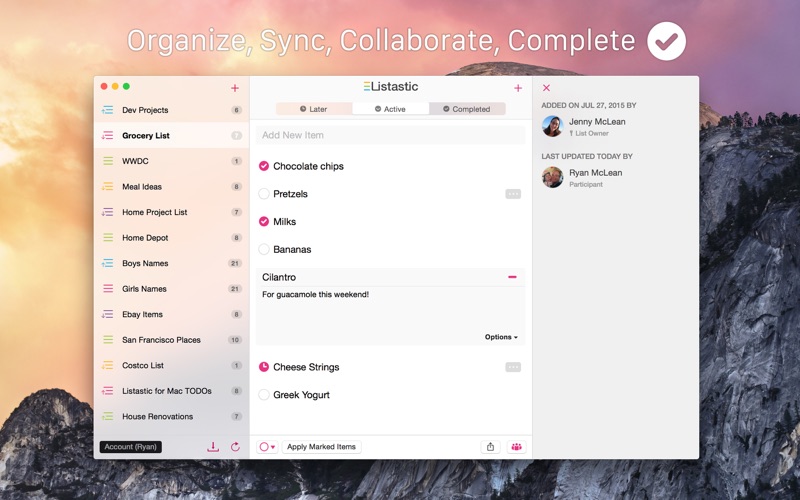Click the download icon in the sidebar footer
Viewport: 800px width, 500px height.
tap(213, 447)
